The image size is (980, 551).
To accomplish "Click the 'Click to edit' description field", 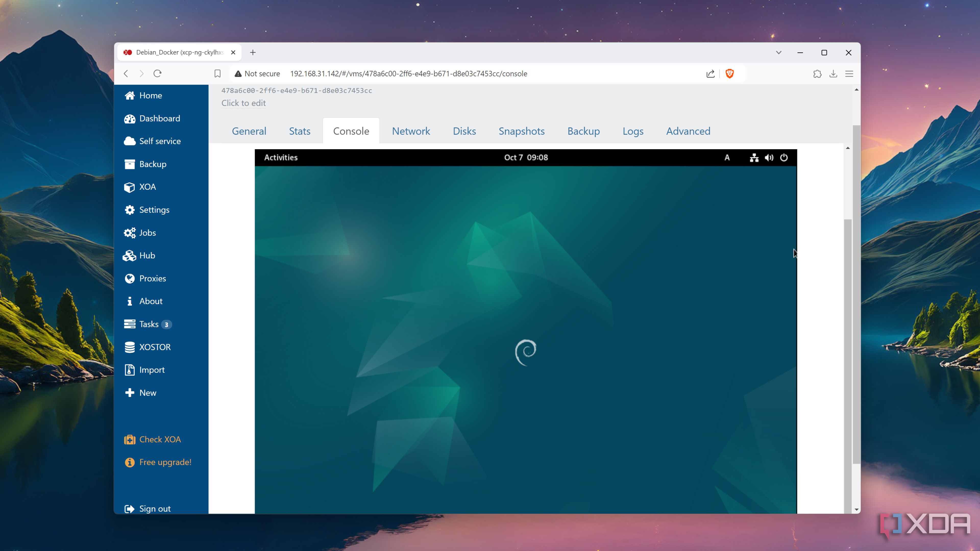I will [x=243, y=103].
